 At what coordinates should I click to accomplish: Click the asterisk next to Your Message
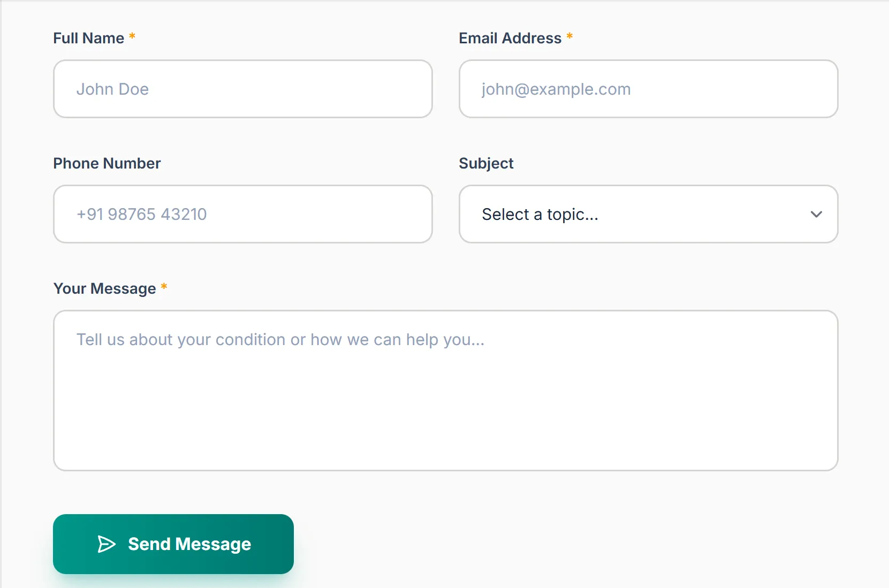(x=164, y=287)
